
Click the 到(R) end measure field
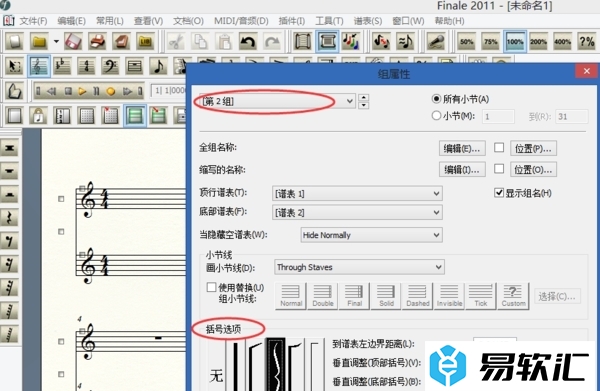click(x=572, y=116)
